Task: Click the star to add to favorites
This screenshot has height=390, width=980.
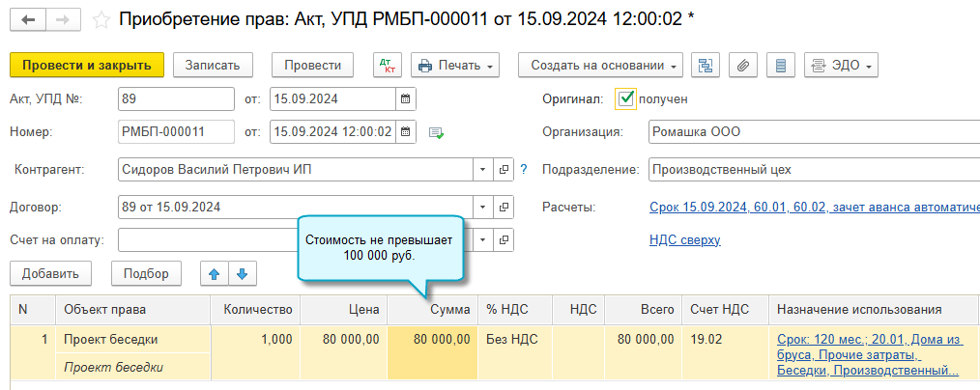Action: point(101,19)
